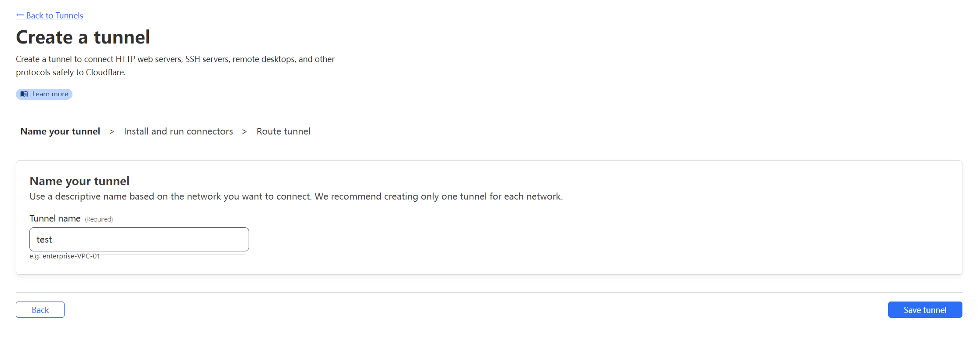This screenshot has height=338, width=980.
Task: Click the Tunnel name field label
Action: tap(55, 218)
